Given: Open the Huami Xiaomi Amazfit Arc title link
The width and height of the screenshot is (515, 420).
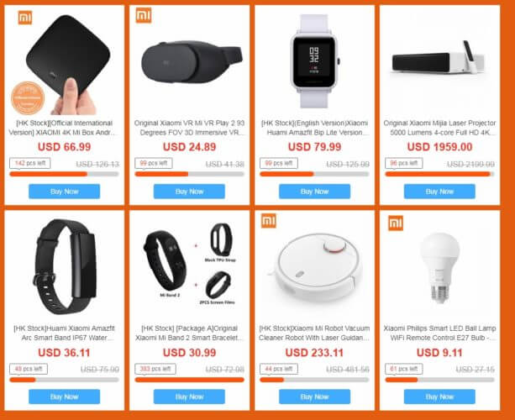Looking at the screenshot, I should [x=65, y=333].
